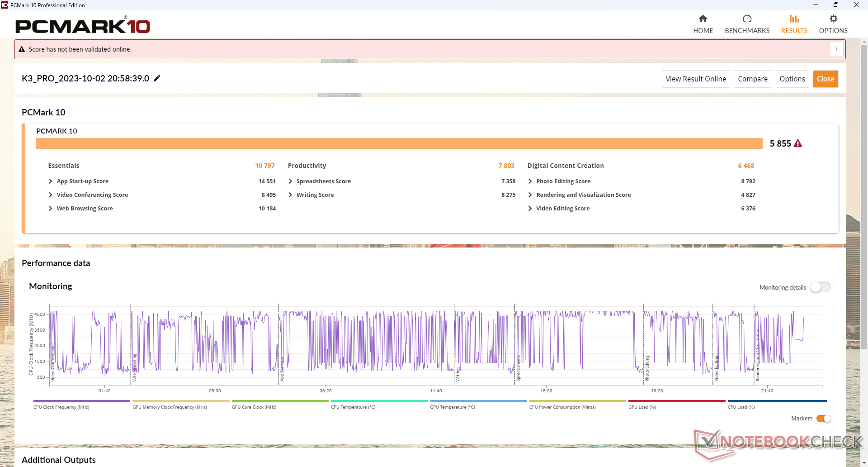
Task: Click the Web Browsing chart marker
Action: click(x=134, y=367)
